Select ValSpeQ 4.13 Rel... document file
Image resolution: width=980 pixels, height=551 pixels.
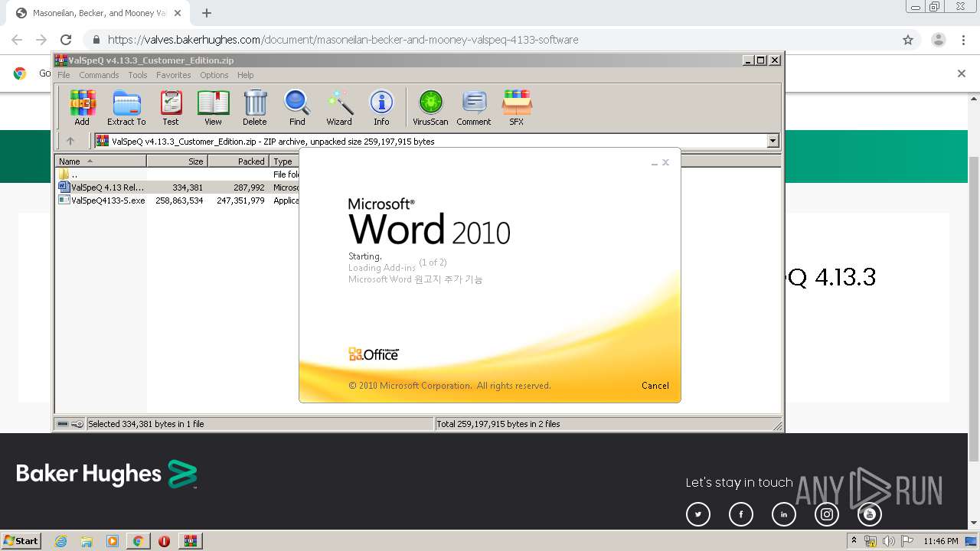(x=177, y=187)
